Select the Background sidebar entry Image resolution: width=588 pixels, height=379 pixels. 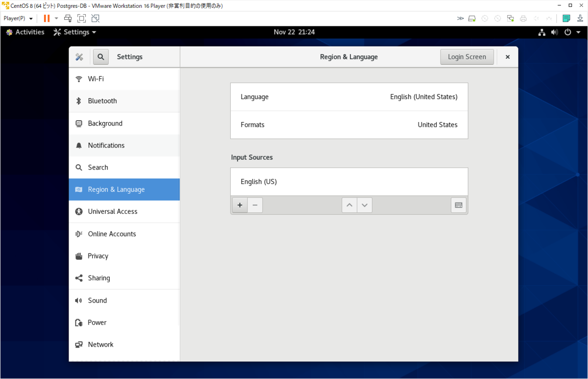[x=124, y=124]
